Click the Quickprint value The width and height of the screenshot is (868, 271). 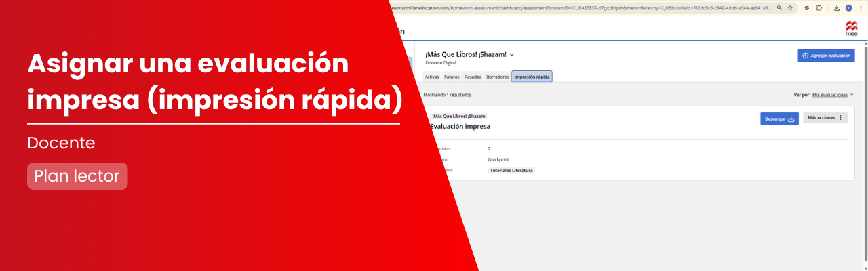[x=498, y=159]
